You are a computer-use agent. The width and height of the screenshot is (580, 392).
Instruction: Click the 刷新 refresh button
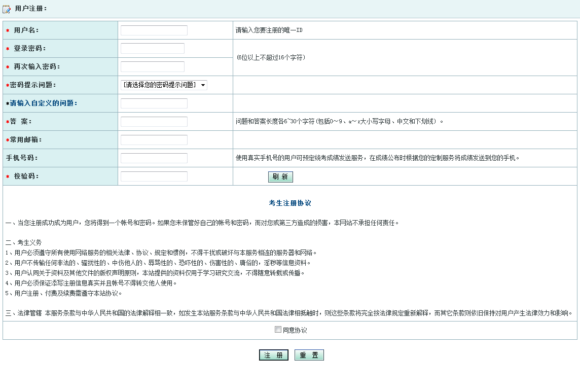[x=280, y=177]
